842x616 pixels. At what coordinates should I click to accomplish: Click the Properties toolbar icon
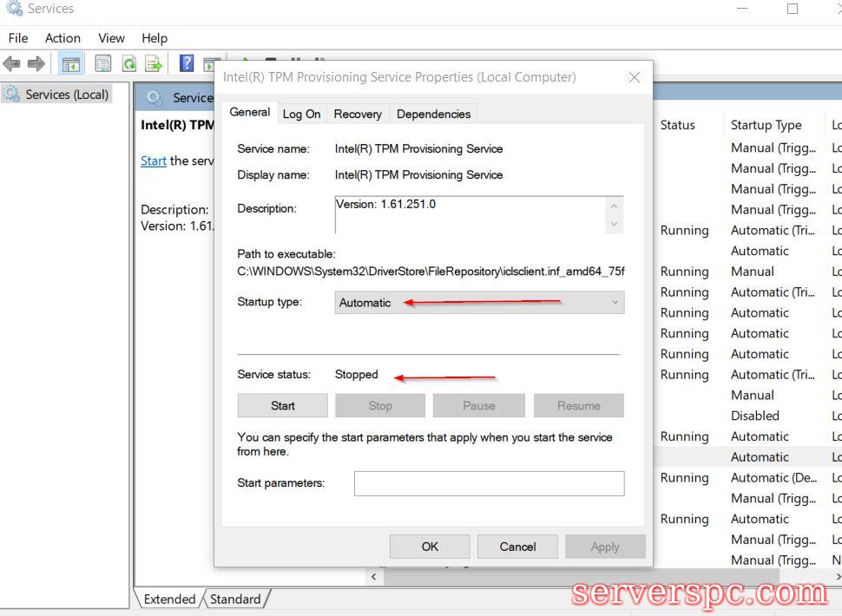[x=103, y=63]
